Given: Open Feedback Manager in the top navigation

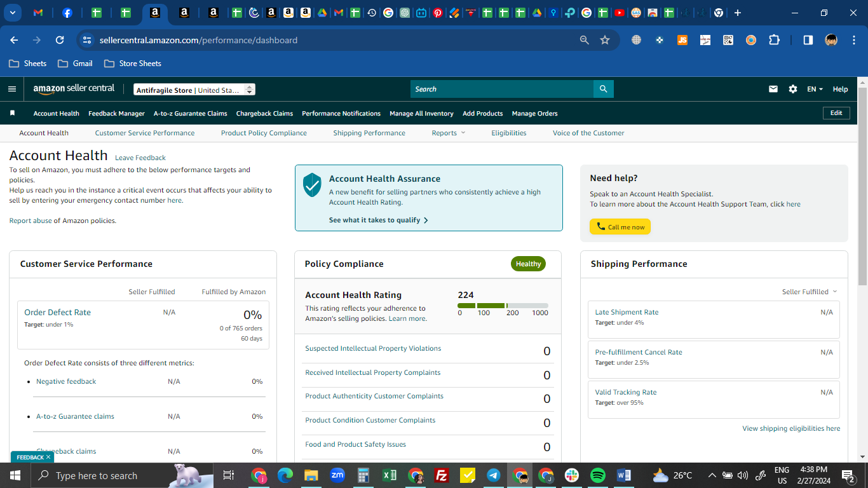Looking at the screenshot, I should click(x=116, y=113).
